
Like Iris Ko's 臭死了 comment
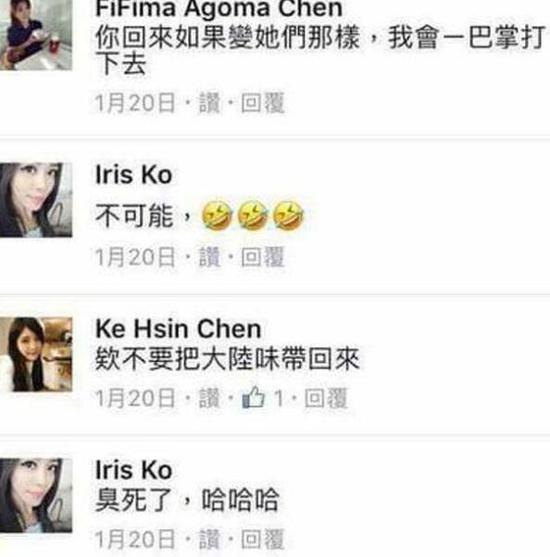coord(209,539)
